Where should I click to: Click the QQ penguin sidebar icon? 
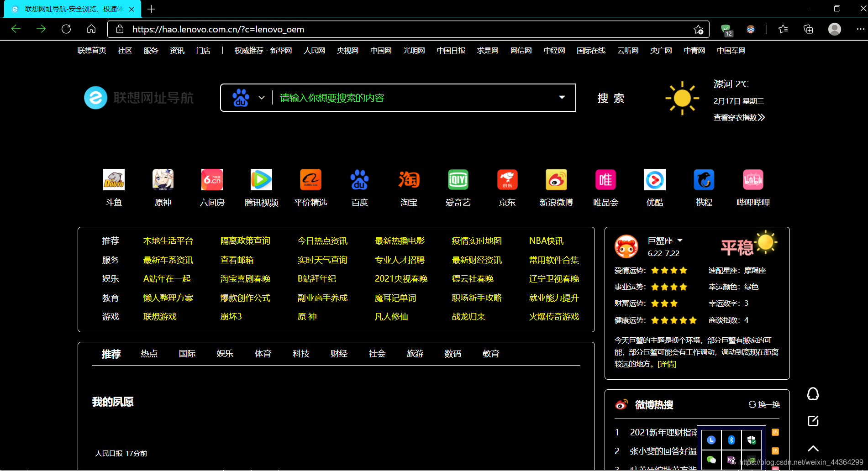pyautogui.click(x=813, y=394)
